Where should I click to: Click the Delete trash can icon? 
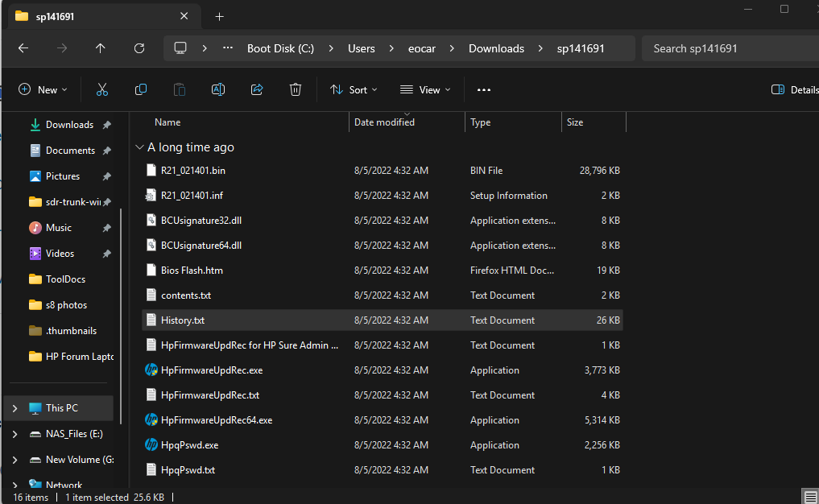click(296, 89)
